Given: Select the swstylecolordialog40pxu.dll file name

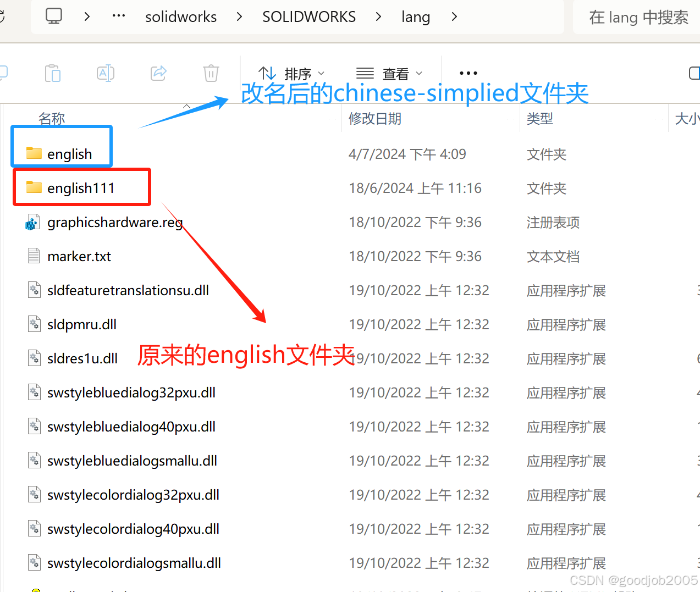Looking at the screenshot, I should click(133, 529).
